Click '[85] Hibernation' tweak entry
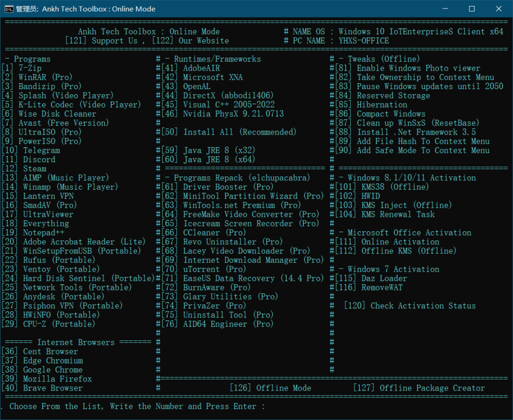Screen dimensions: 513x420 (371, 105)
